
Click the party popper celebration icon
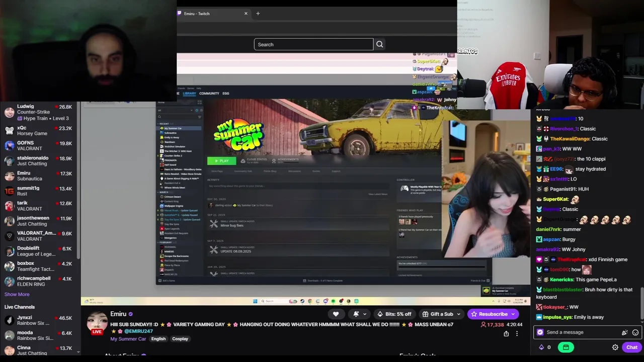coord(625,332)
